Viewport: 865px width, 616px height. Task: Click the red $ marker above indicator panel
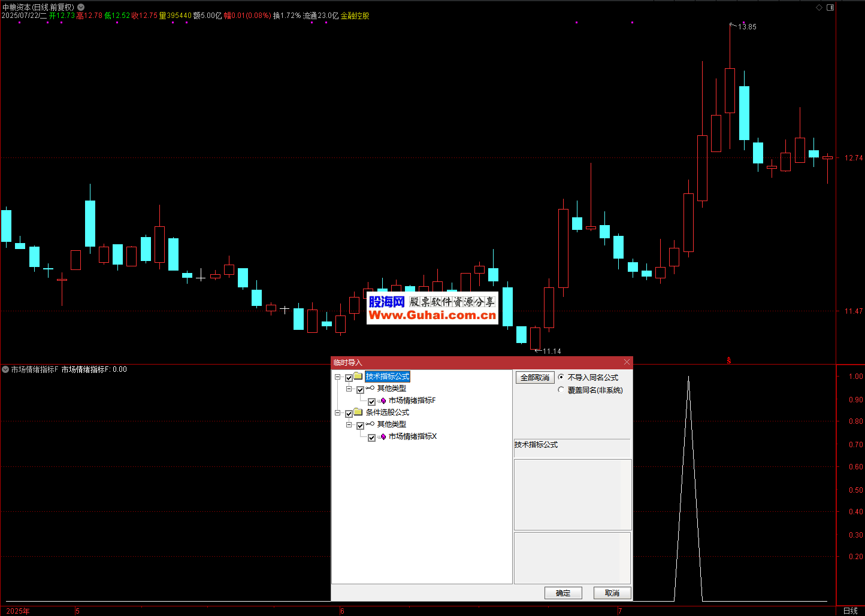click(x=728, y=360)
